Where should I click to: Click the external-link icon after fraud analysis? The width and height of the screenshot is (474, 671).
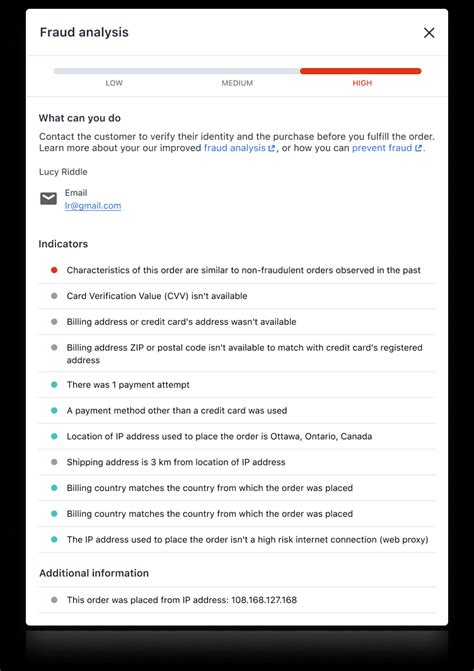[271, 148]
